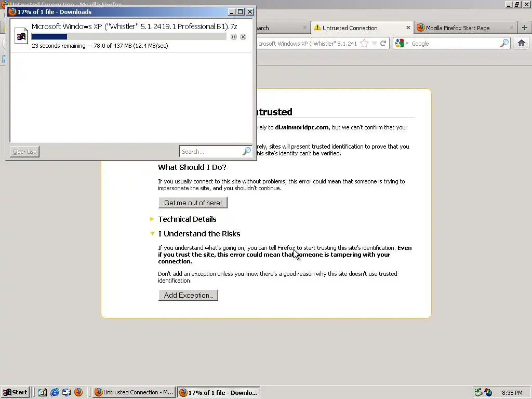Viewport: 532px width, 399px height.
Task: Click the 8:35 PM clock
Action: tap(512, 393)
